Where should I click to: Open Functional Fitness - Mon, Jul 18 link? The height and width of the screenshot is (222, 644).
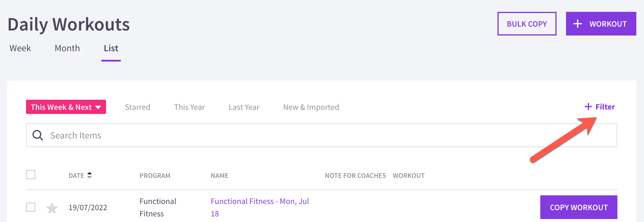click(260, 207)
